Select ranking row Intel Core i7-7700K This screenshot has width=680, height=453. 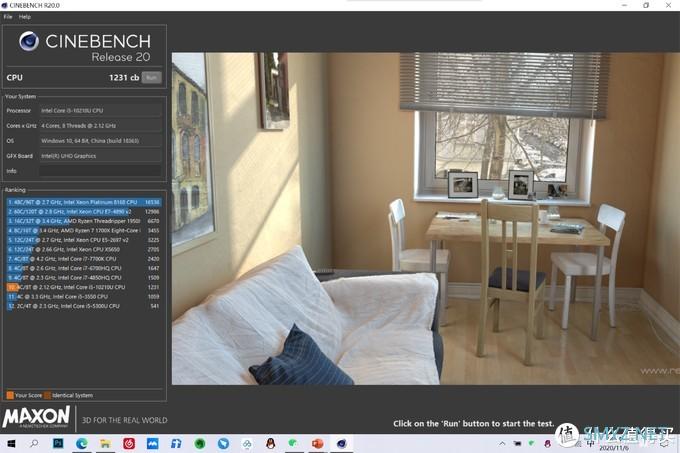coord(84,259)
